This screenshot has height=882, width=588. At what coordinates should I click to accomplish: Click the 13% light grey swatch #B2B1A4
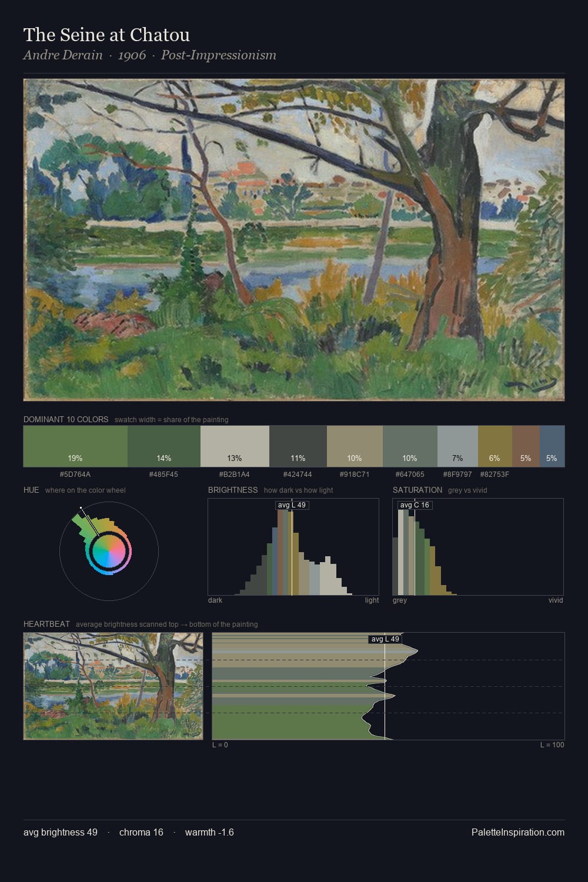coord(235,446)
